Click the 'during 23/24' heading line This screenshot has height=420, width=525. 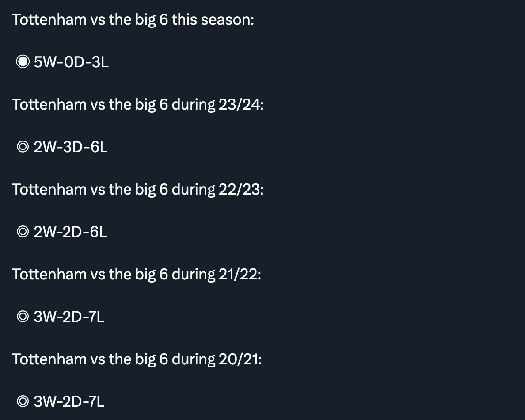tap(138, 105)
